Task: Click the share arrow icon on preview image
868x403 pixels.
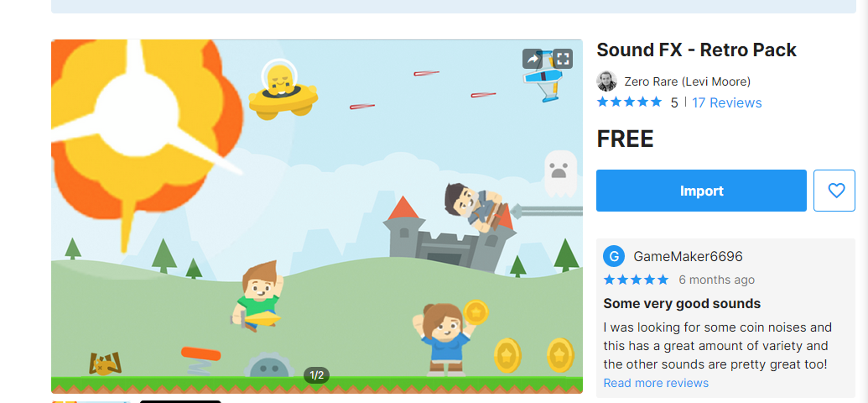Action: [x=532, y=59]
